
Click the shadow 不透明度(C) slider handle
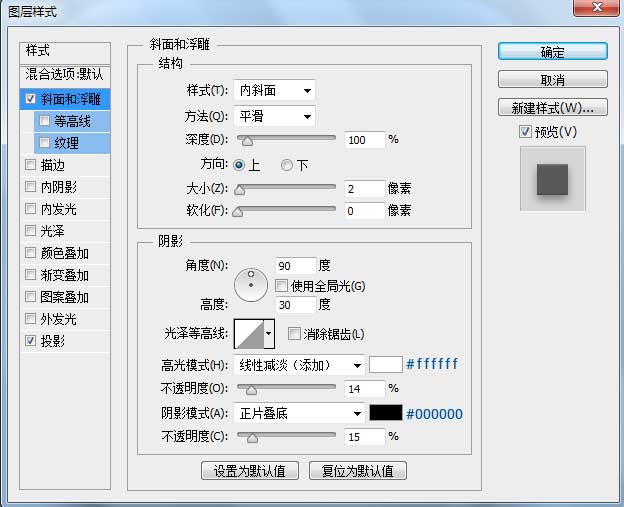tap(252, 438)
